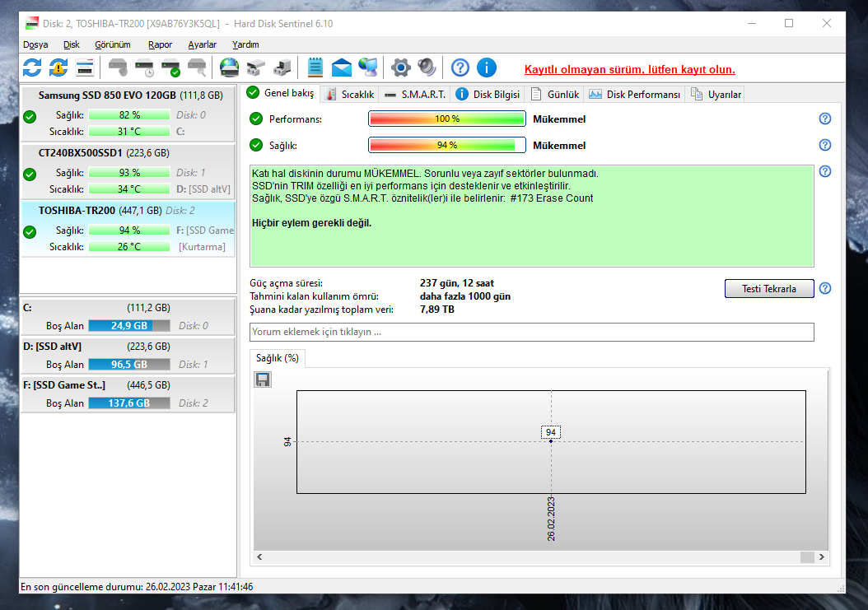Open the blue notepad report icon
Screen dimensions: 868x610
315,68
